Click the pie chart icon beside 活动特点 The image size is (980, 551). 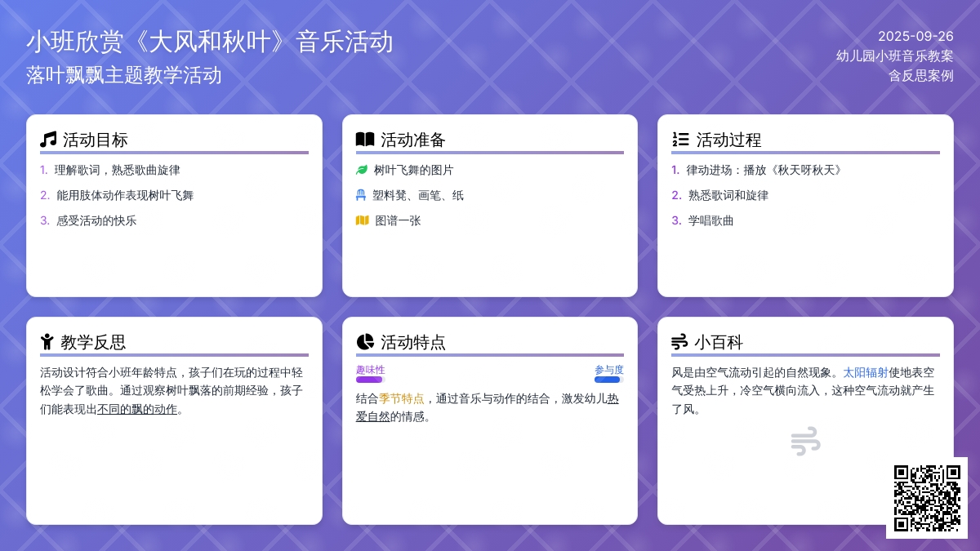(x=365, y=342)
